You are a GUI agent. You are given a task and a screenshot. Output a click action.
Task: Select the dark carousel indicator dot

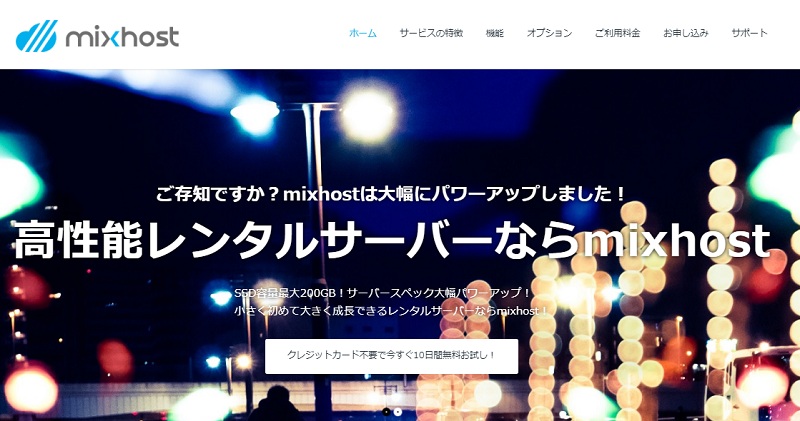click(x=387, y=412)
